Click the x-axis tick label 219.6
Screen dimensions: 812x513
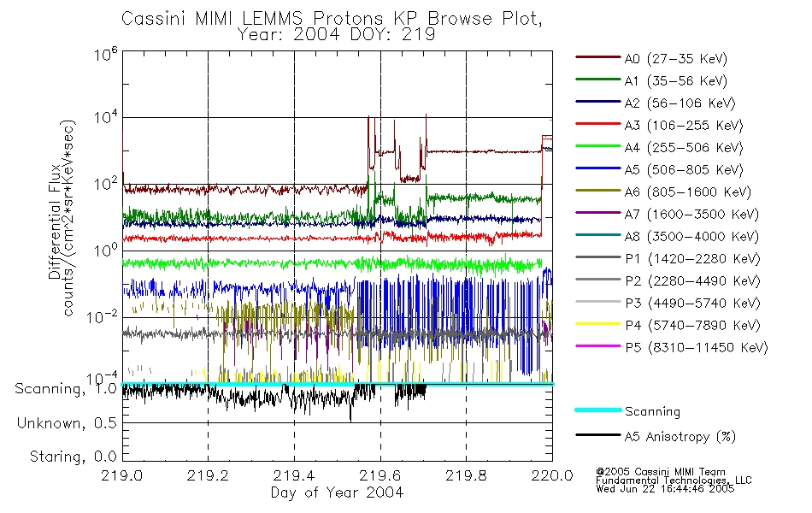(x=380, y=475)
